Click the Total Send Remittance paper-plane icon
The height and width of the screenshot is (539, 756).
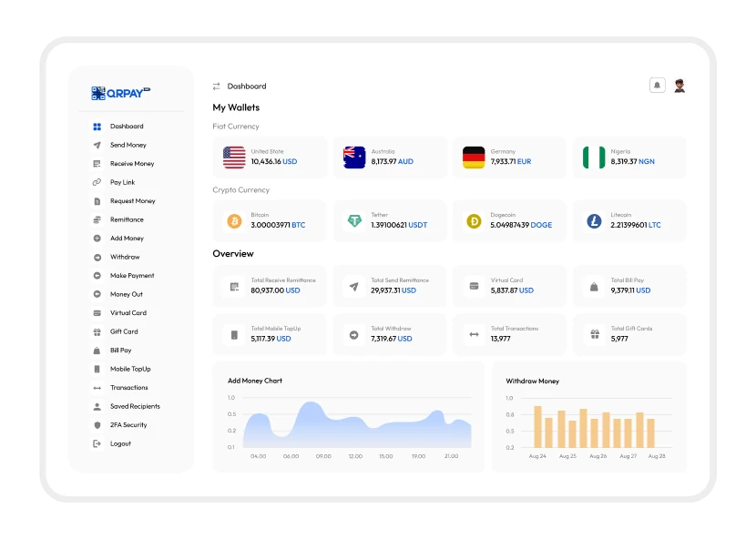pyautogui.click(x=353, y=286)
